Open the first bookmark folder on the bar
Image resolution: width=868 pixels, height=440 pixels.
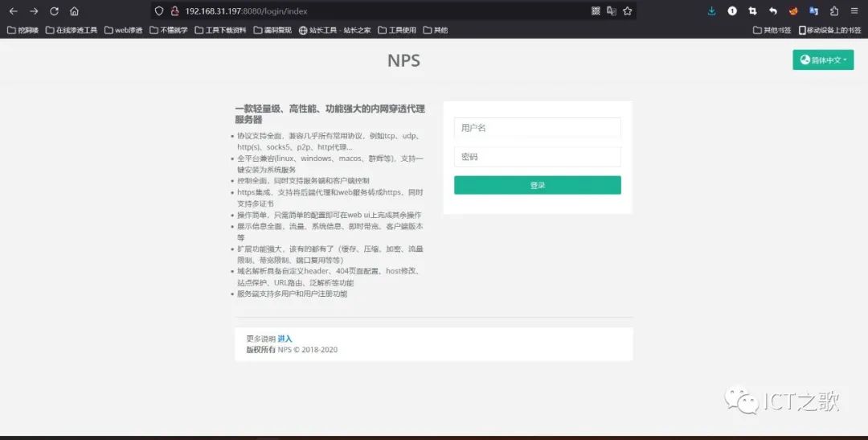click(23, 31)
